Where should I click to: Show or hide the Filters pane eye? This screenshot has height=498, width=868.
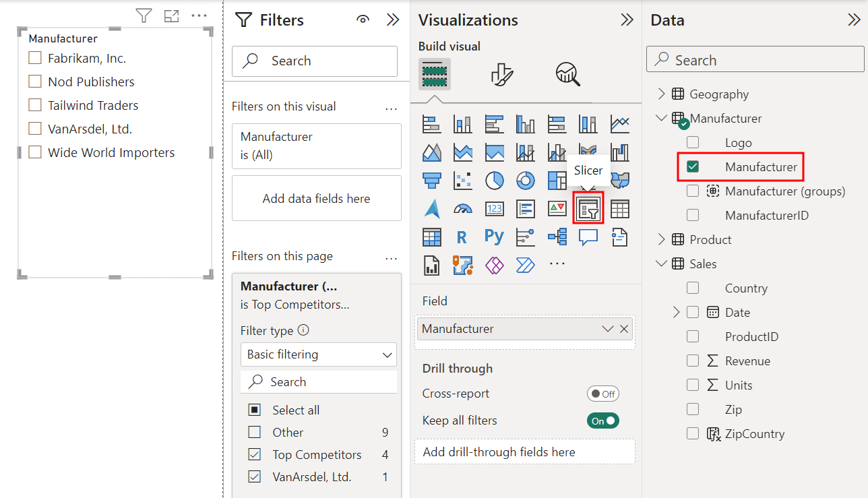363,20
